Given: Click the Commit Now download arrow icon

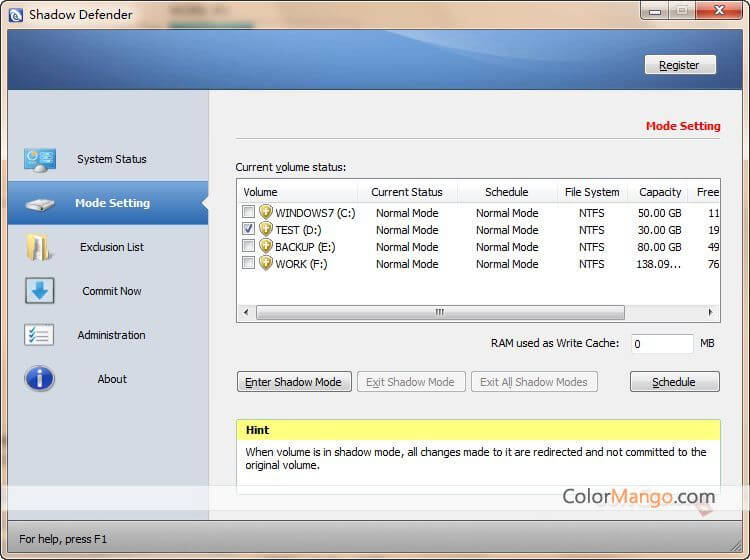Looking at the screenshot, I should click(x=40, y=291).
